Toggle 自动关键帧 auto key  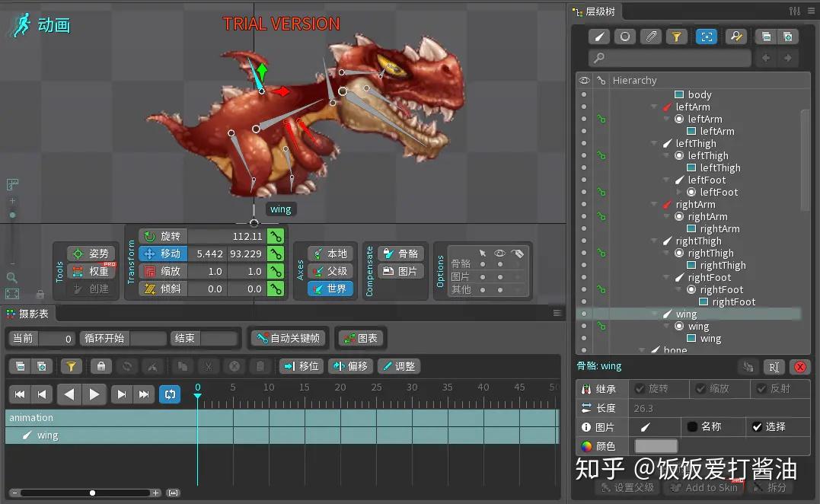point(288,338)
